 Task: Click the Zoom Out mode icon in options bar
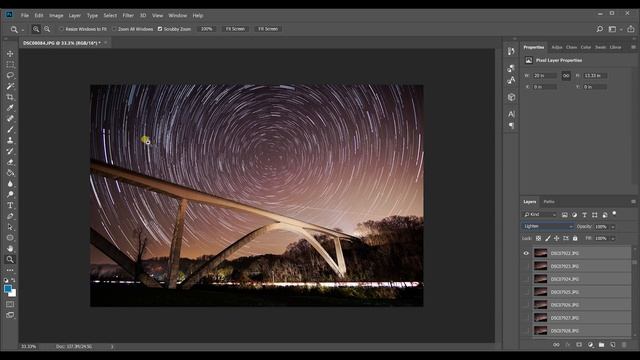pos(47,29)
